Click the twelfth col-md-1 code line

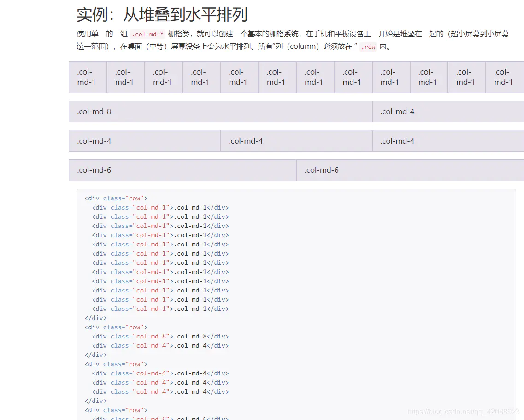pyautogui.click(x=160, y=309)
